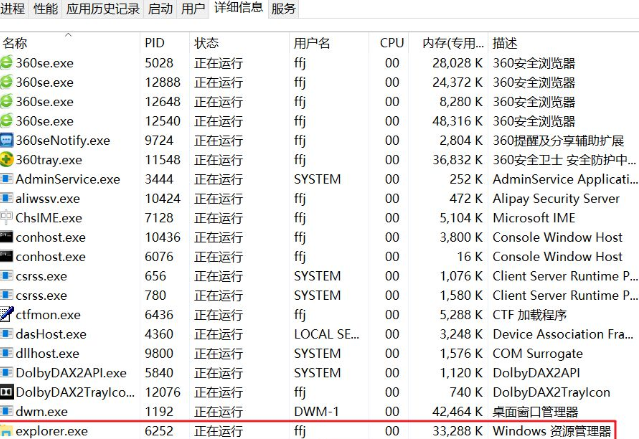639x439 pixels.
Task: Click the DolbyDAX2API.exe process icon
Action: coord(7,373)
